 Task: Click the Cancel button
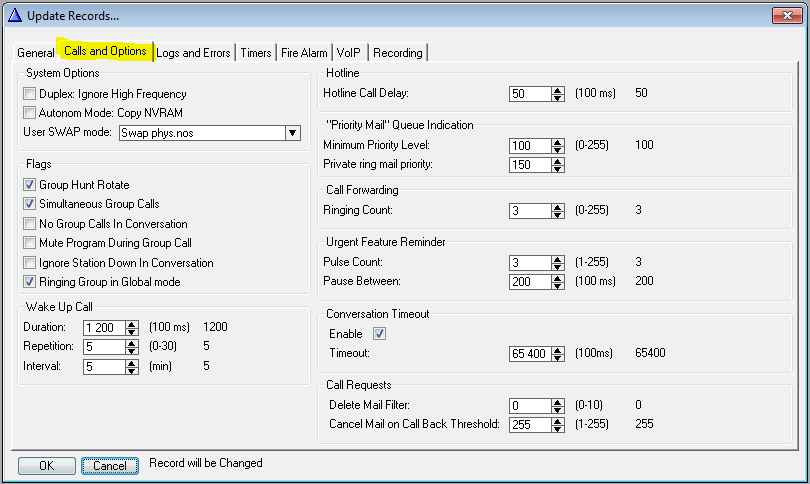point(110,466)
